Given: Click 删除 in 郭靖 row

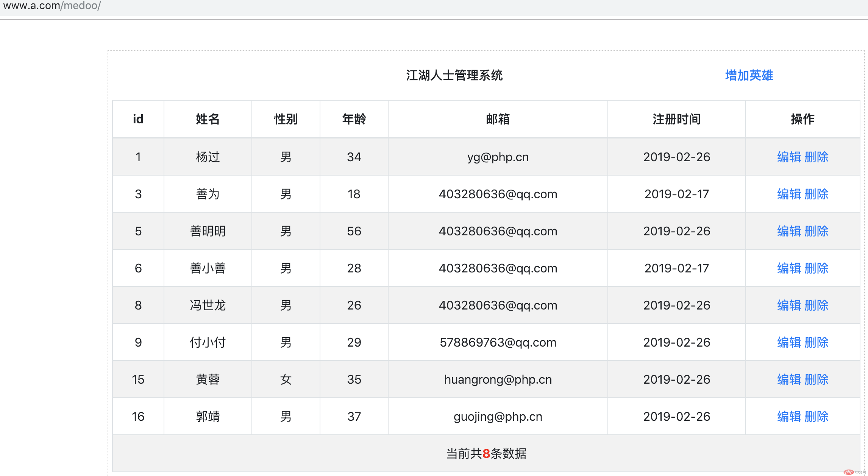Looking at the screenshot, I should [816, 417].
